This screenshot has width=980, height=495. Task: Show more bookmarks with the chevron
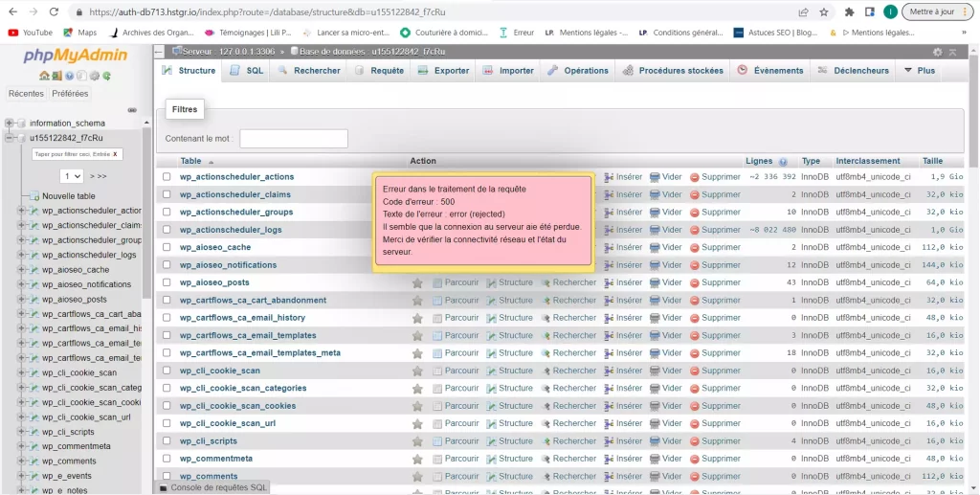(x=964, y=33)
